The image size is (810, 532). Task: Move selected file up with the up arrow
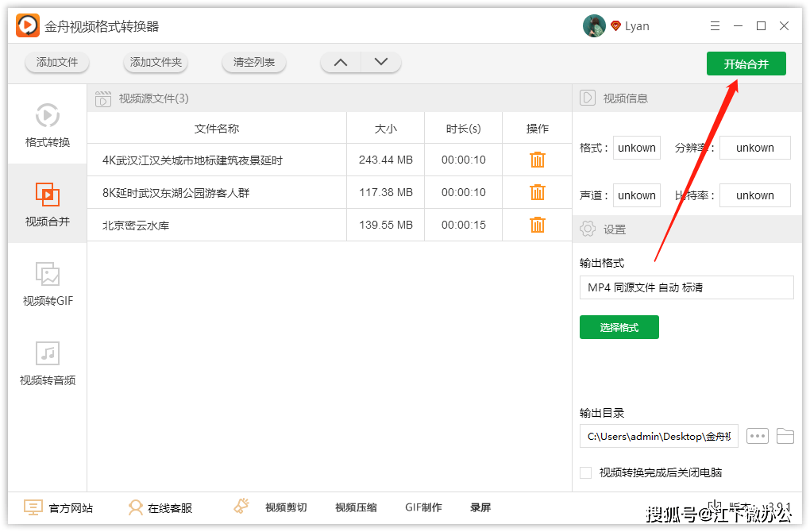pyautogui.click(x=341, y=63)
